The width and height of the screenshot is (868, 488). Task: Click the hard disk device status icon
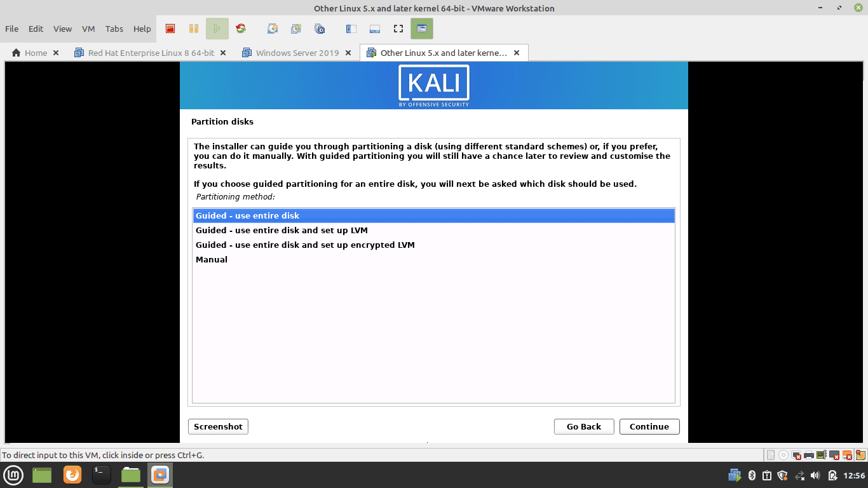[771, 455]
